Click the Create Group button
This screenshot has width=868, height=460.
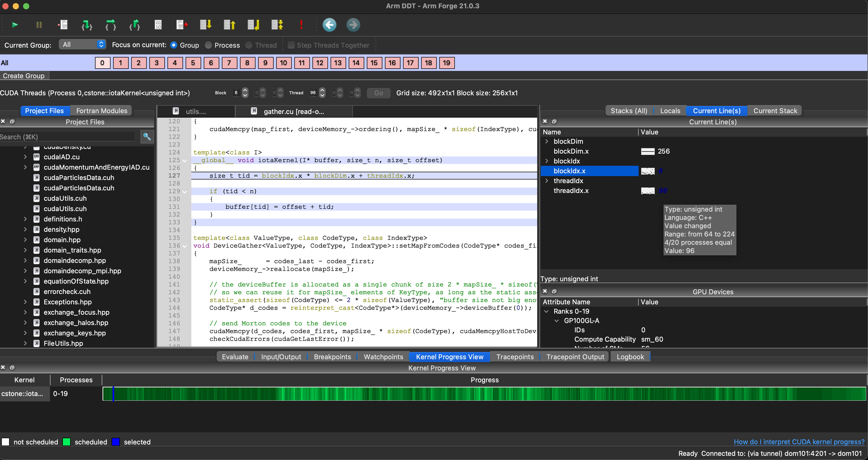click(x=24, y=76)
